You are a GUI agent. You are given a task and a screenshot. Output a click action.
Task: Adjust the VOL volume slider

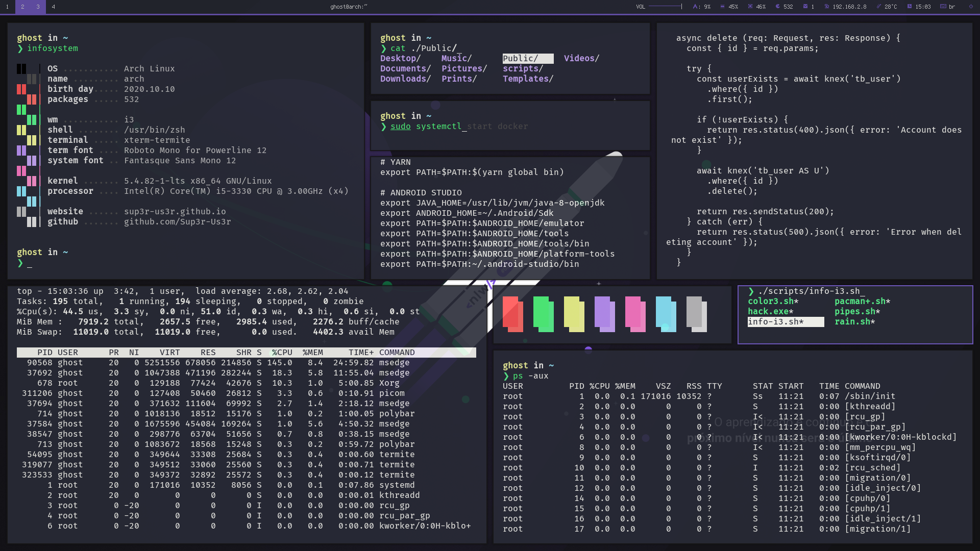pyautogui.click(x=665, y=7)
